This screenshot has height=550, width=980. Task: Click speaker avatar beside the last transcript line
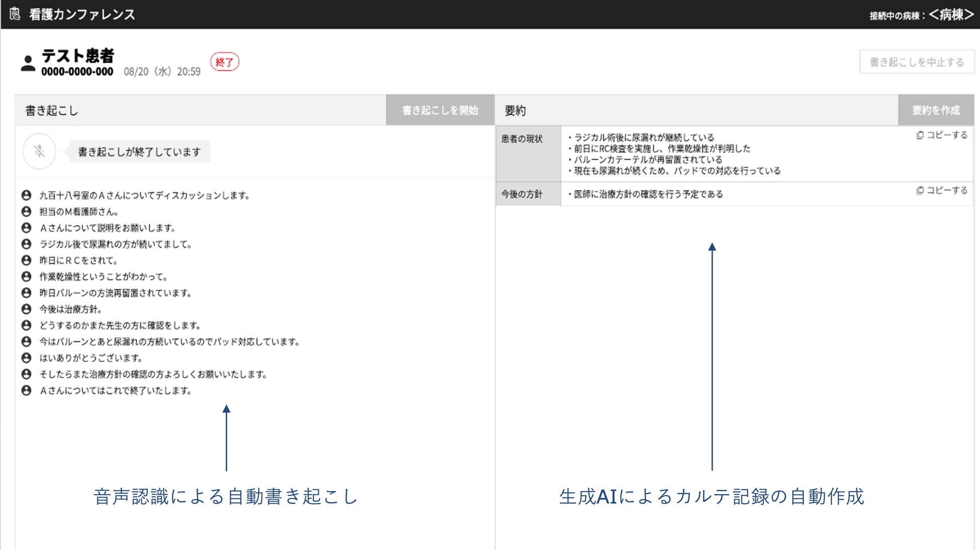pos(27,391)
